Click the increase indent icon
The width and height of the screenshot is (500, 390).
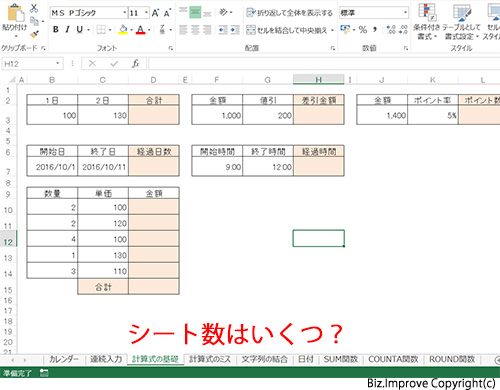coord(235,30)
